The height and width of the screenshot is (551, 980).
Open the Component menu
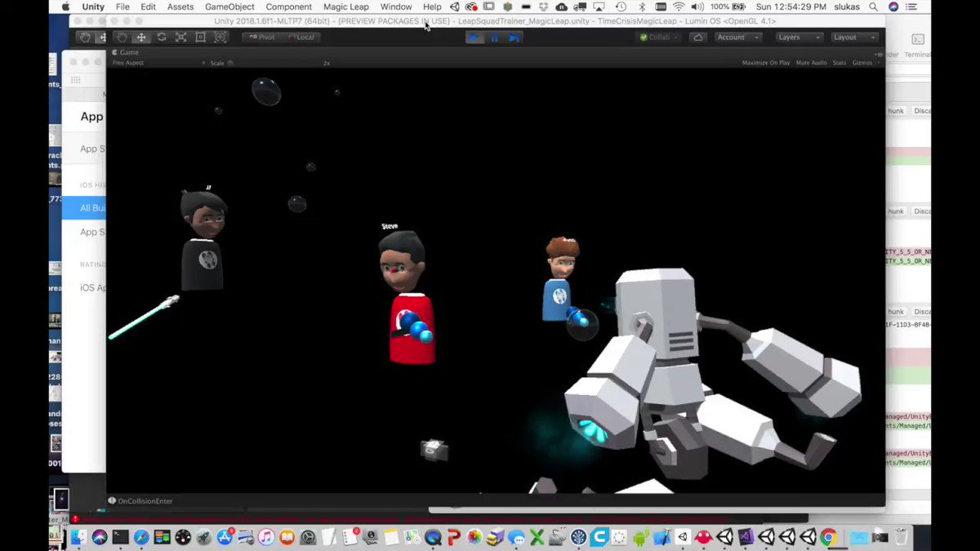tap(289, 7)
